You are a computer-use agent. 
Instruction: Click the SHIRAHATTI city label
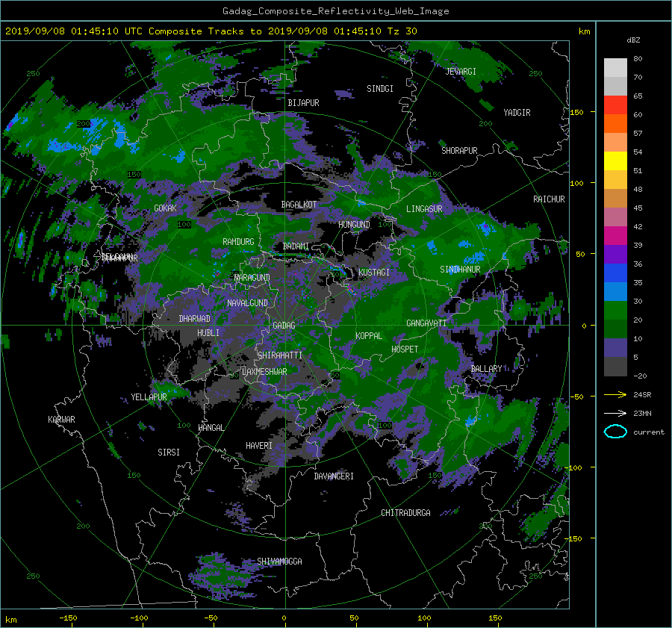[x=280, y=355]
